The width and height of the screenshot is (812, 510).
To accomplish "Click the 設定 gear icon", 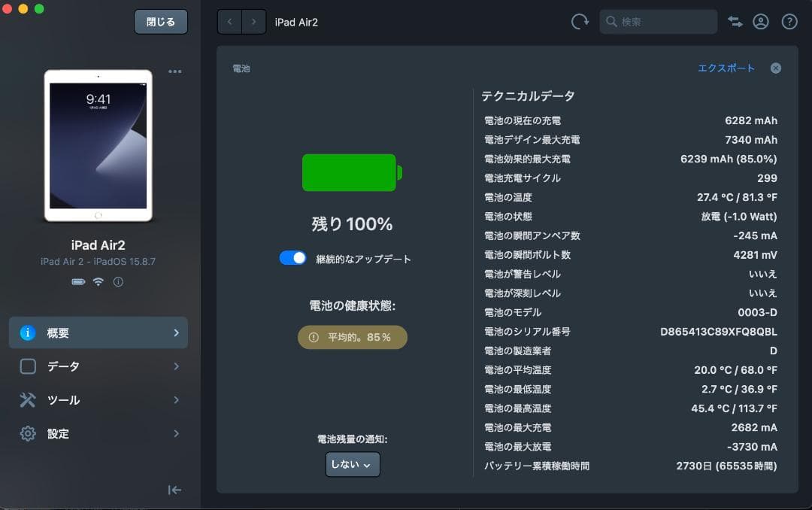I will pos(28,433).
